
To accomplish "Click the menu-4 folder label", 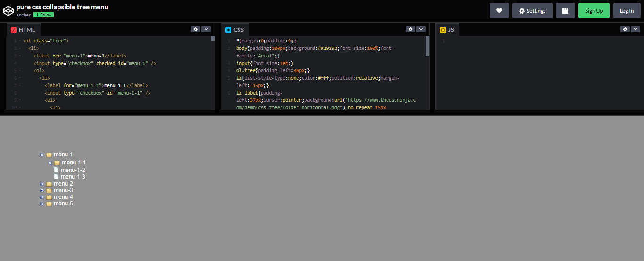I will coord(63,197).
